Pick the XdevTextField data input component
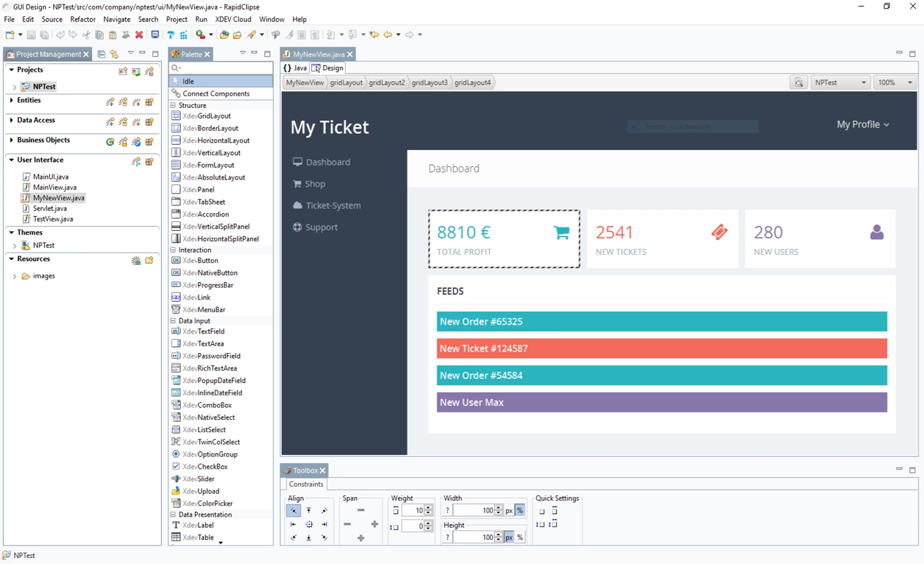Image resolution: width=924 pixels, height=564 pixels. (x=203, y=331)
